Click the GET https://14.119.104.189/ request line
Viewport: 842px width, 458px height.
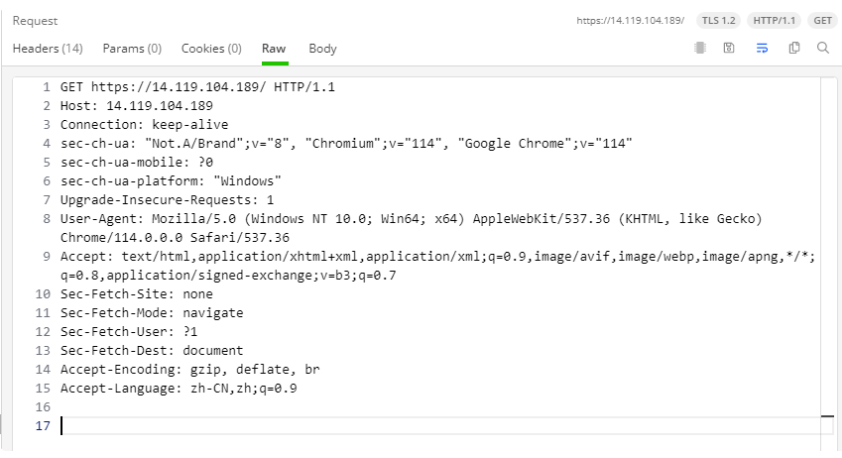coord(198,87)
